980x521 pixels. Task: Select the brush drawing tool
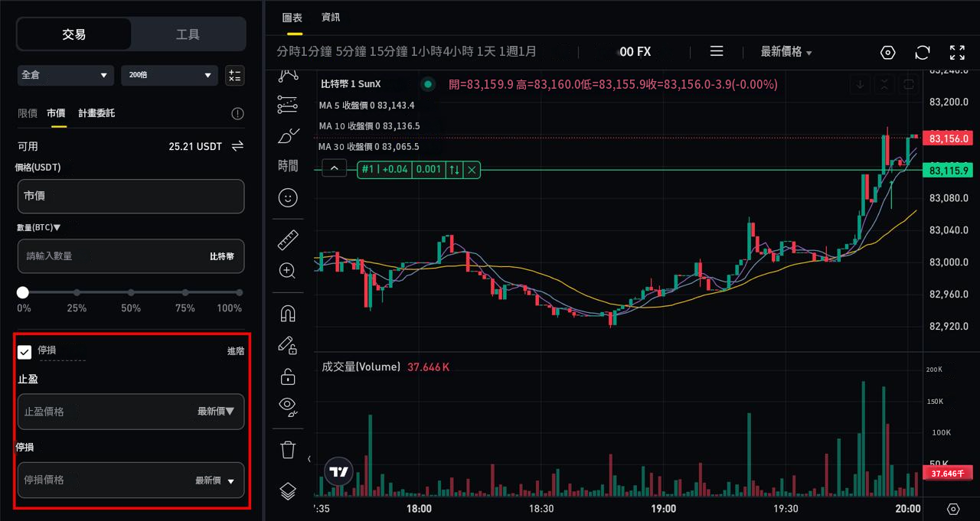point(288,136)
